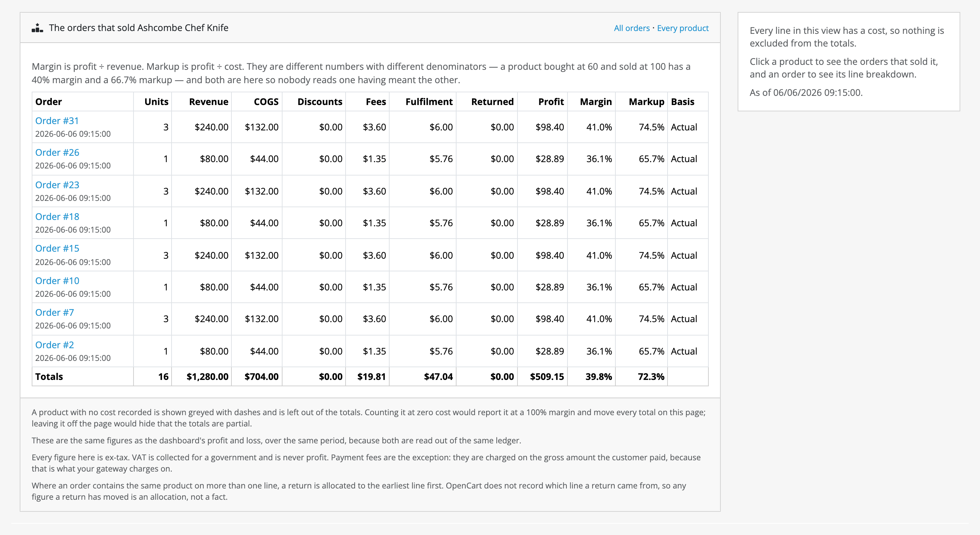
Task: Open Order #18 breakdown
Action: click(57, 216)
